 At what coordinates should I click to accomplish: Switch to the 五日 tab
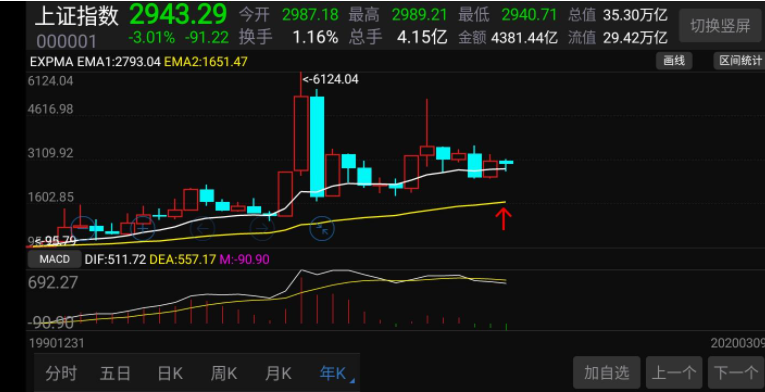tap(116, 374)
